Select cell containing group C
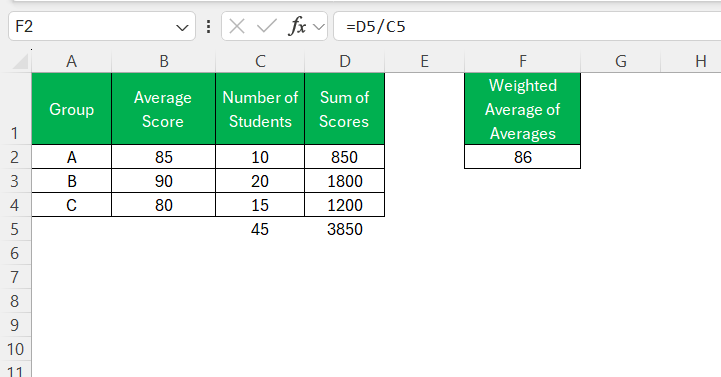Image resolution: width=721 pixels, height=377 pixels. click(71, 205)
